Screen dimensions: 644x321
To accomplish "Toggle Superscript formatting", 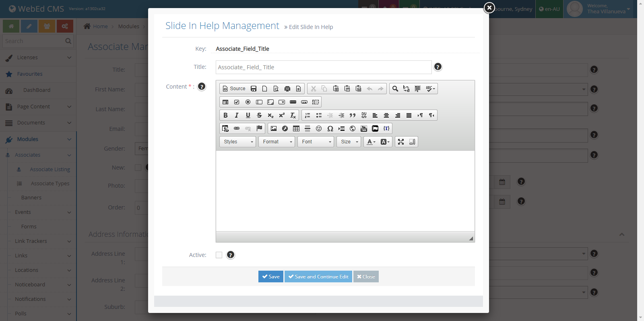I will click(282, 115).
